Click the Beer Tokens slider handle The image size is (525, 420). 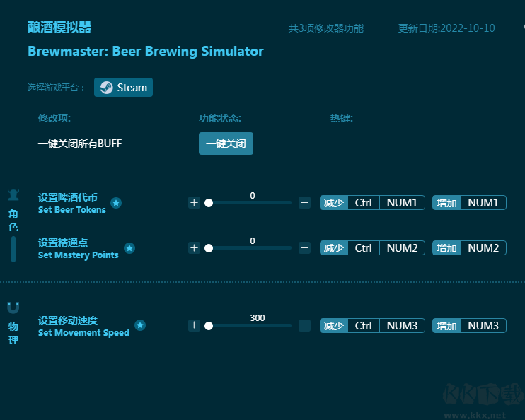(209, 203)
